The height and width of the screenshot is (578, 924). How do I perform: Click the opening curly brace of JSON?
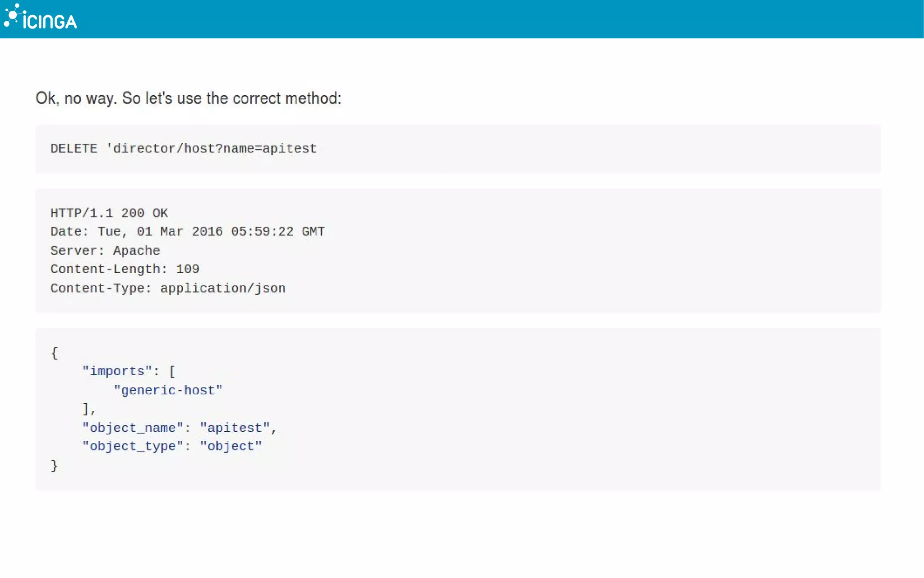click(54, 353)
